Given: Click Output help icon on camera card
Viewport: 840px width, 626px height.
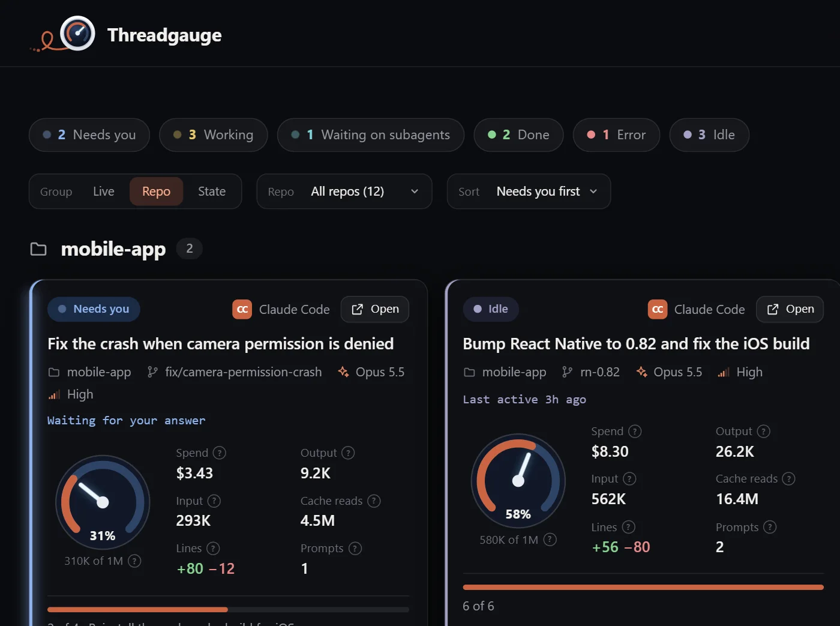Looking at the screenshot, I should 348,453.
